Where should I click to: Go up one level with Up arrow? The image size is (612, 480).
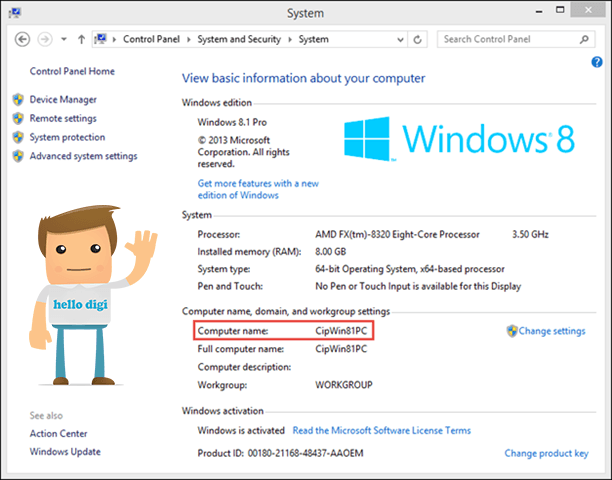81,39
